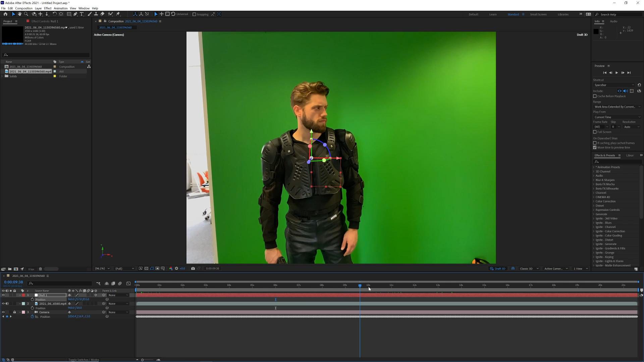Open the magnification 96.1% dropdown

tap(102, 268)
